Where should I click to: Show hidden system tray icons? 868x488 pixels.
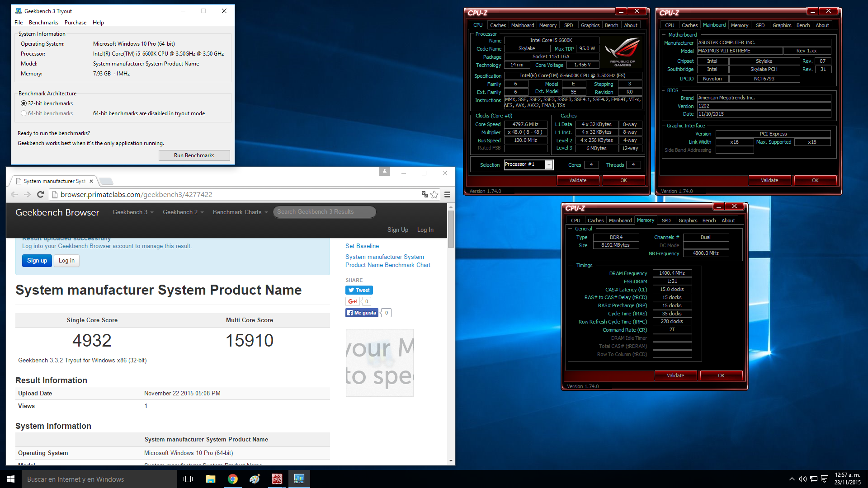click(x=792, y=479)
